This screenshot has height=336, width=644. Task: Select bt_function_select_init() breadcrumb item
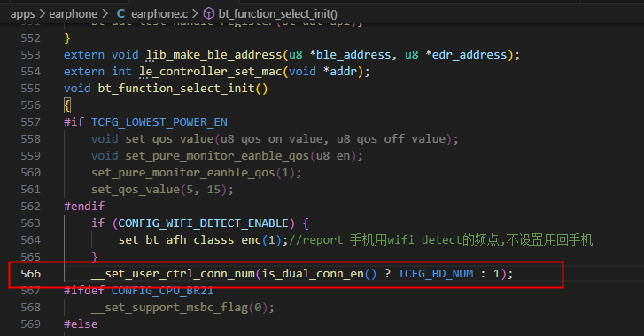pos(278,14)
